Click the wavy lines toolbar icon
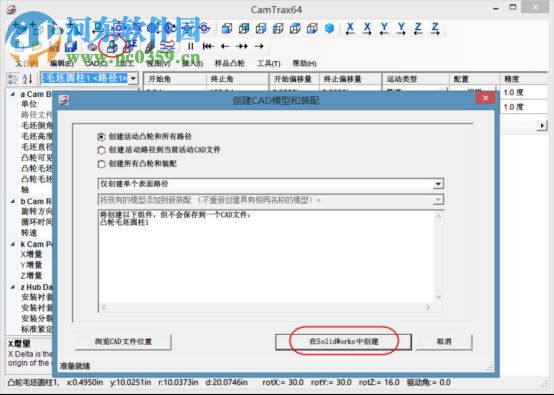 coord(167,46)
